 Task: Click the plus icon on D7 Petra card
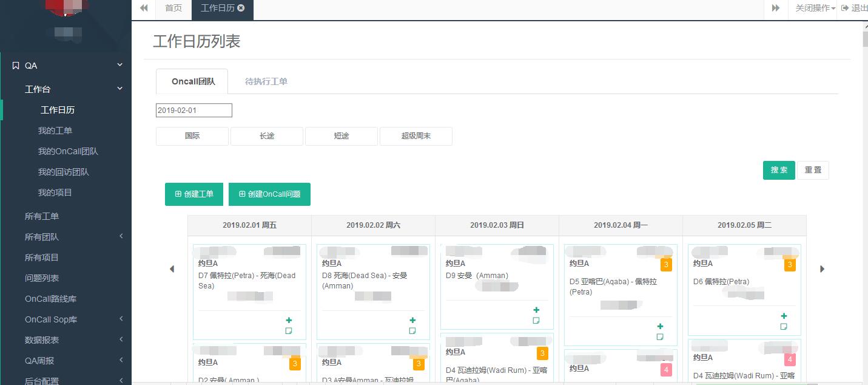(x=289, y=320)
